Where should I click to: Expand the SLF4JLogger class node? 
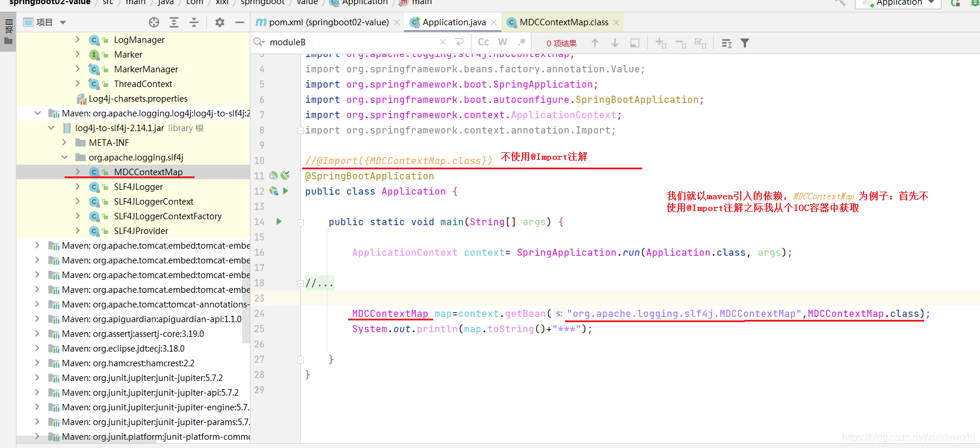[78, 186]
